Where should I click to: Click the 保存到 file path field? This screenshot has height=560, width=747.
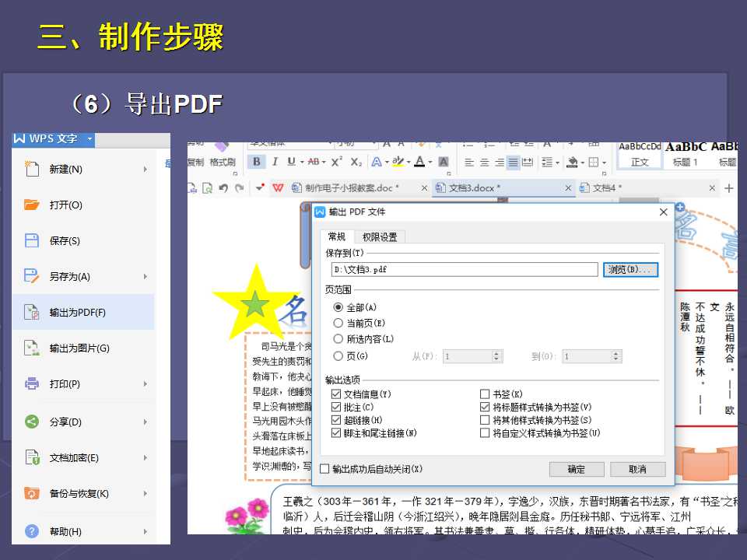(x=465, y=270)
